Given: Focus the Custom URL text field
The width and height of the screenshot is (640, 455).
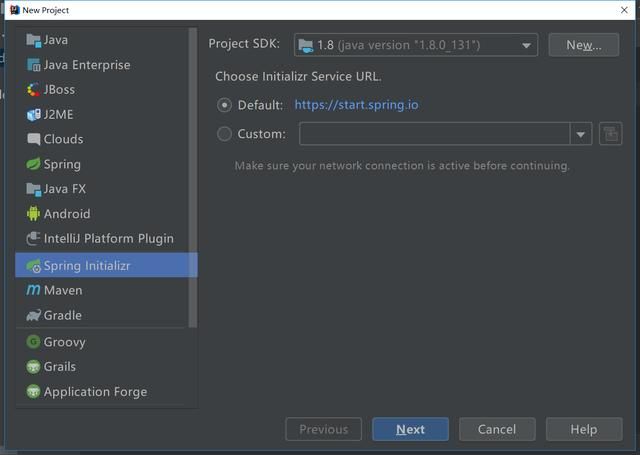Looking at the screenshot, I should [x=434, y=134].
